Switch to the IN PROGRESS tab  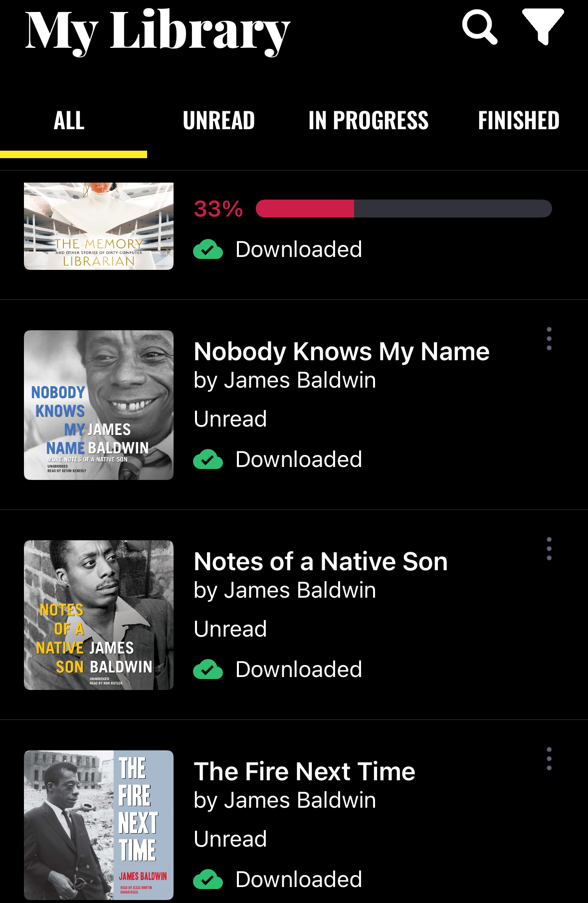[x=369, y=121]
